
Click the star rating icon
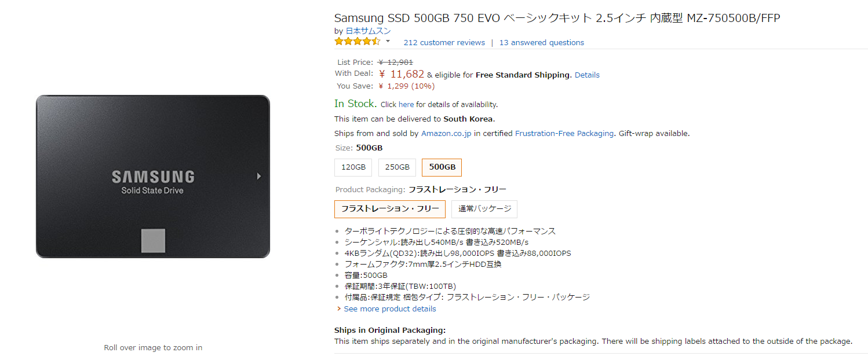(x=357, y=42)
